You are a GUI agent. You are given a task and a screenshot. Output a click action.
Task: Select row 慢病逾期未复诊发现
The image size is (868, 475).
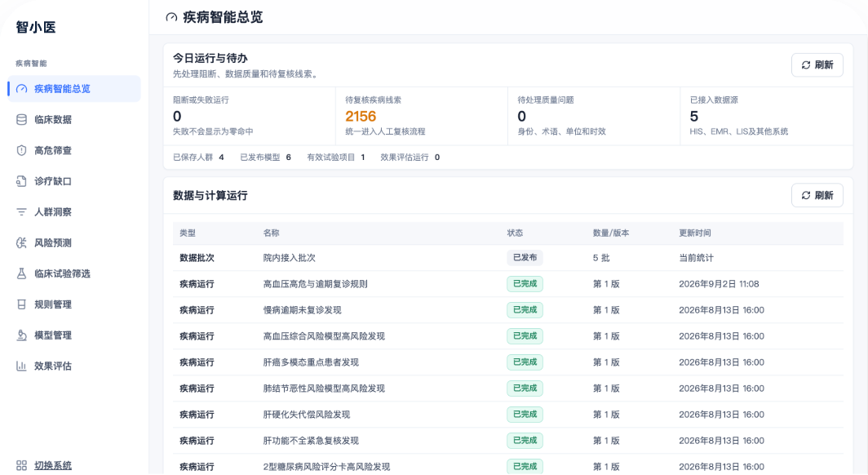[x=508, y=310]
